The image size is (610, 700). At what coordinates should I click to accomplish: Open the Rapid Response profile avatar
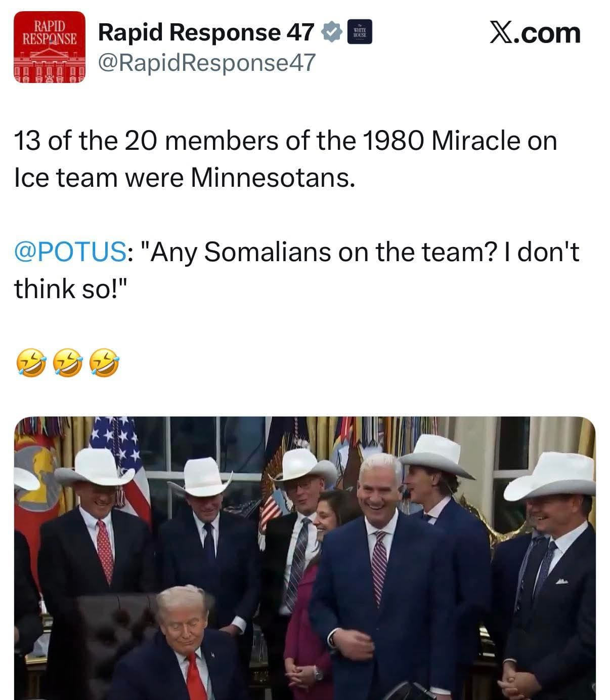[x=49, y=47]
